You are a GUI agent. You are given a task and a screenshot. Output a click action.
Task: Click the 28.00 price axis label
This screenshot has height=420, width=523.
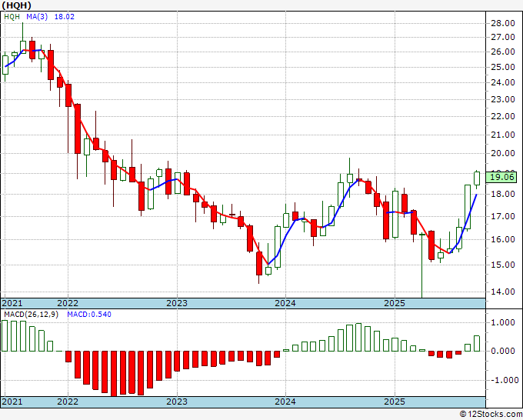(503, 23)
